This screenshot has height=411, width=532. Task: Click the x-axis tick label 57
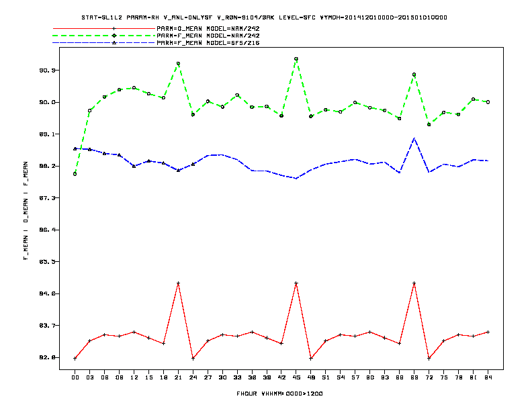point(355,377)
